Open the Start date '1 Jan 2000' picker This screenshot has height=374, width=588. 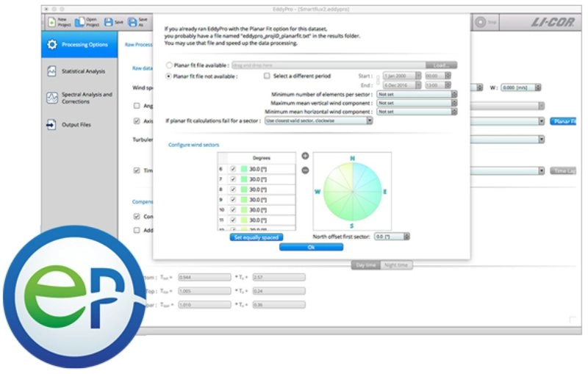click(401, 76)
